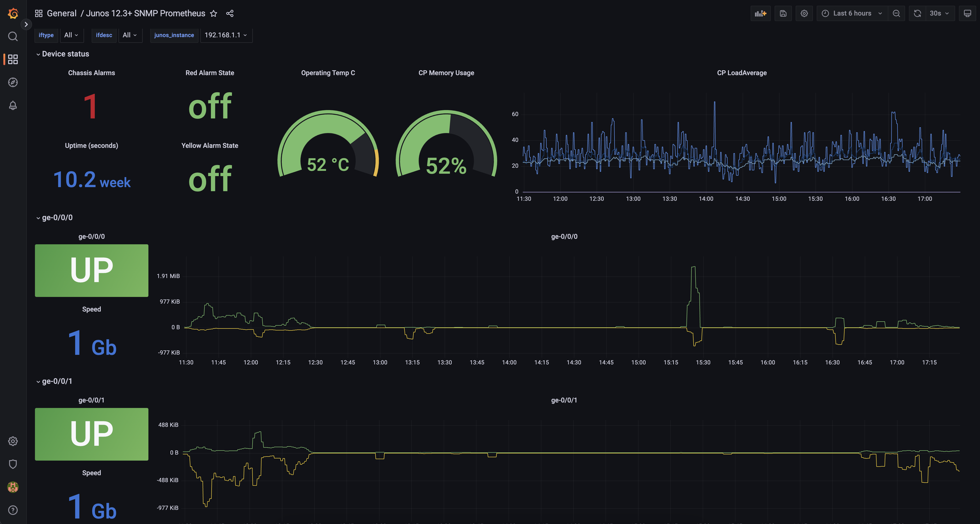Click the ge-0/0/1 graph panel title
Screen dimensions: 980x524
(x=564, y=400)
